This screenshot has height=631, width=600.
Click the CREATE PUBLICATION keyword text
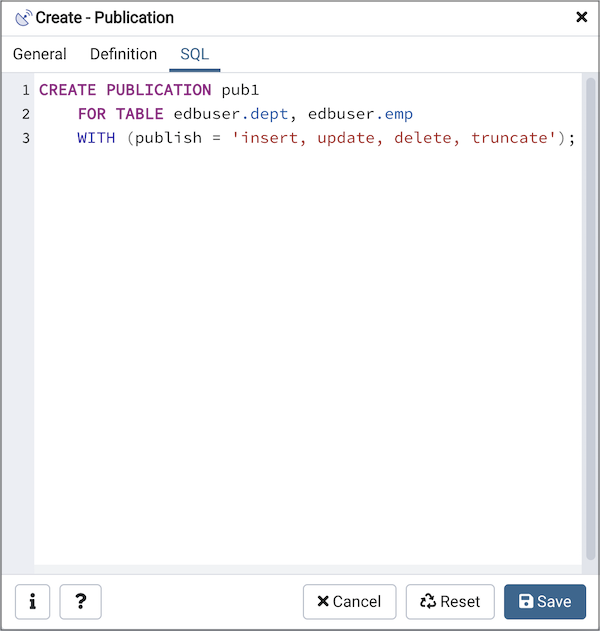pos(125,90)
